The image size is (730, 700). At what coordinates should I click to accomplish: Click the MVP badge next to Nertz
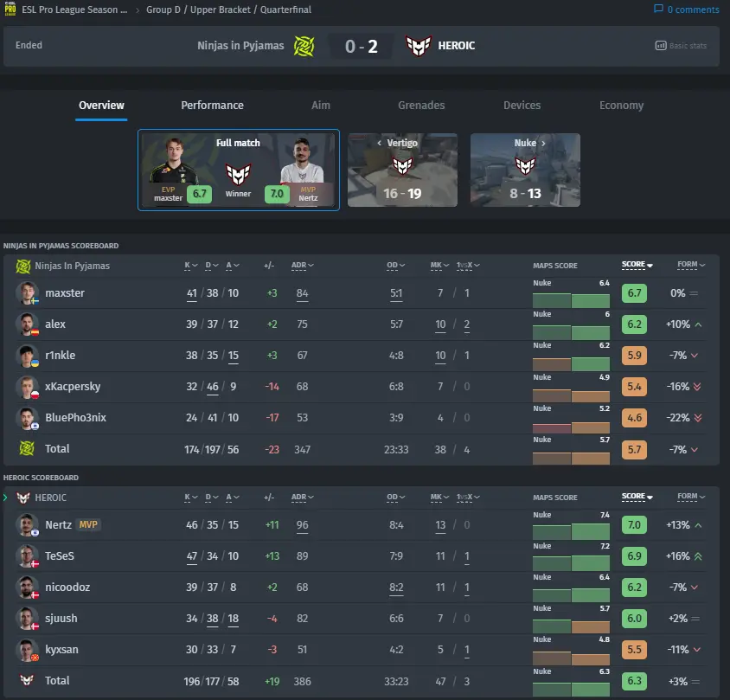88,524
